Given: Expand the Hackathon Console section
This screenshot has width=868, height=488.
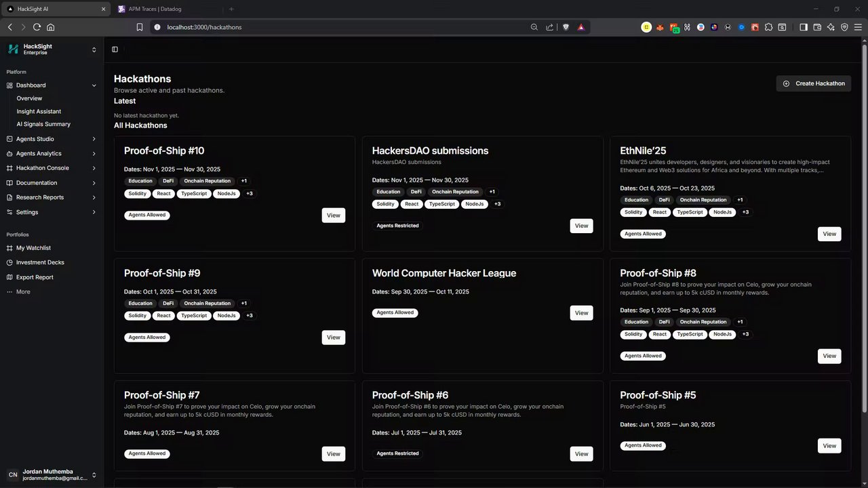Looking at the screenshot, I should tap(94, 168).
